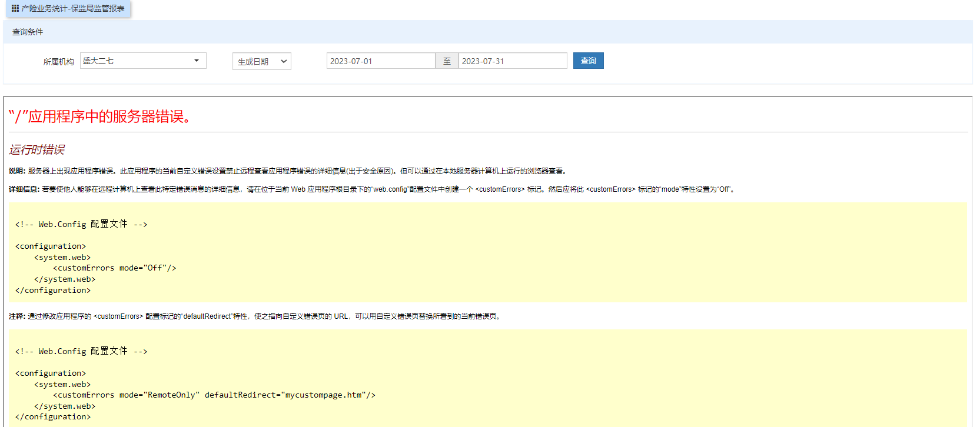The image size is (980, 427).
Task: Click the 查询条件 panel header
Action: pyautogui.click(x=28, y=32)
